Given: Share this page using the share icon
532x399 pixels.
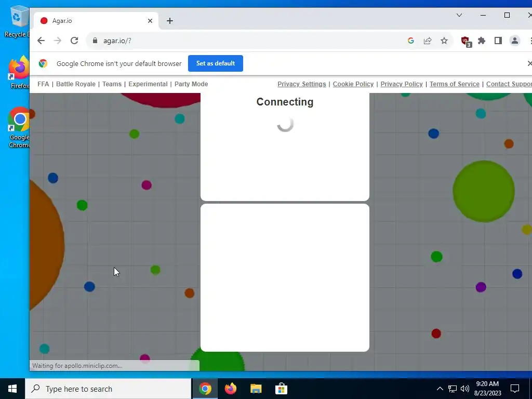Looking at the screenshot, I should click(x=428, y=41).
